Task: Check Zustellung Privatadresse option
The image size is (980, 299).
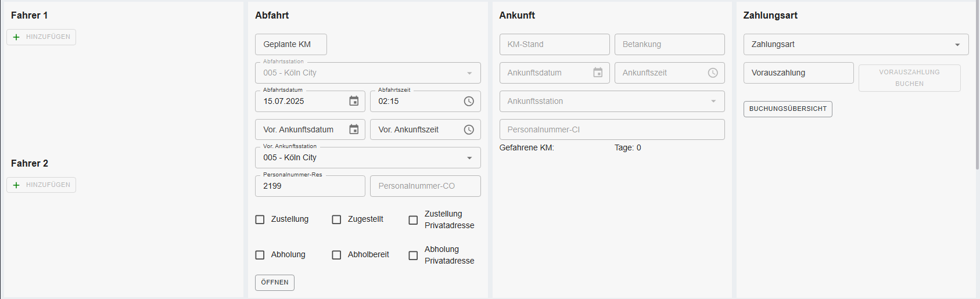Action: tap(413, 220)
